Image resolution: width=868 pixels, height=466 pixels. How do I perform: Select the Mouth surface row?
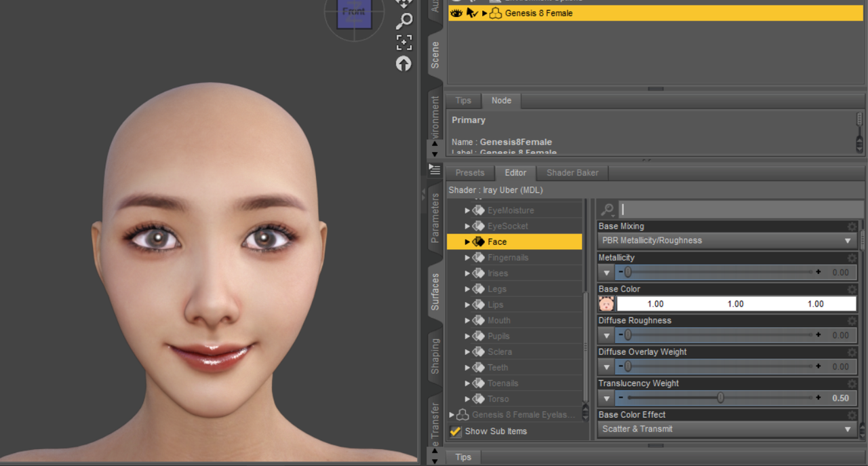tap(514, 320)
